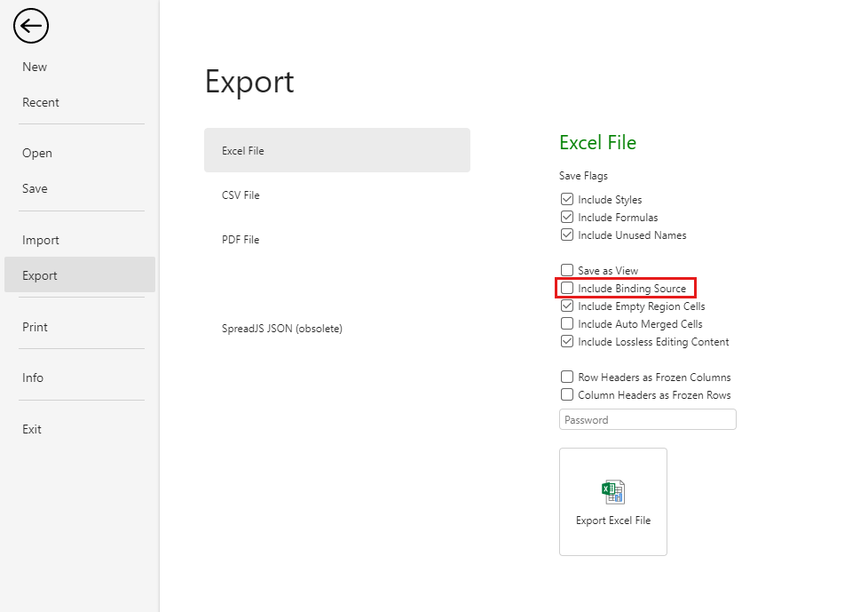This screenshot has width=868, height=612.
Task: Enable Include Auto Merged Cells
Action: pyautogui.click(x=567, y=323)
